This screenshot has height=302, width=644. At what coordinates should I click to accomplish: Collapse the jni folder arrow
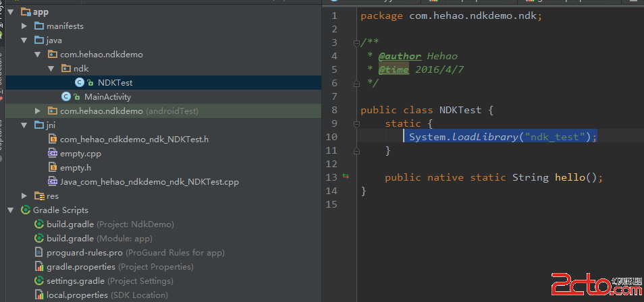tap(24, 125)
